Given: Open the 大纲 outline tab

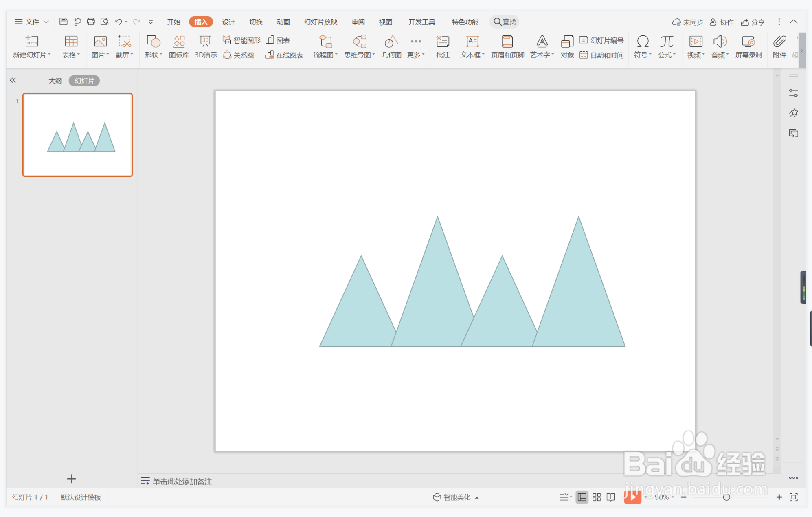Looking at the screenshot, I should click(55, 81).
